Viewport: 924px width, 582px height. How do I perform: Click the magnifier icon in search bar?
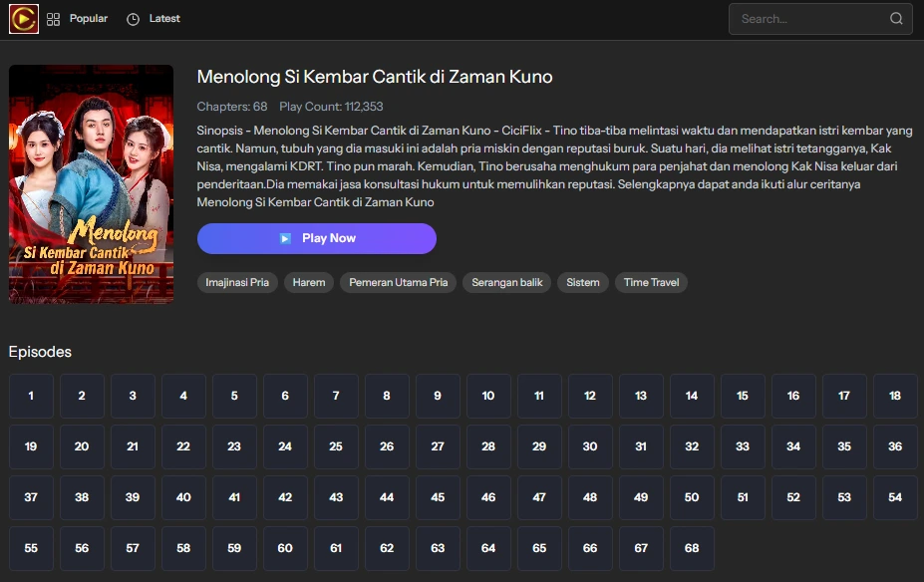pos(895,18)
